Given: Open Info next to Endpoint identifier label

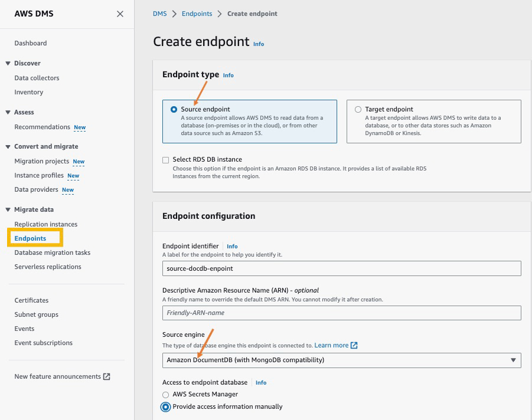Looking at the screenshot, I should click(x=232, y=247).
